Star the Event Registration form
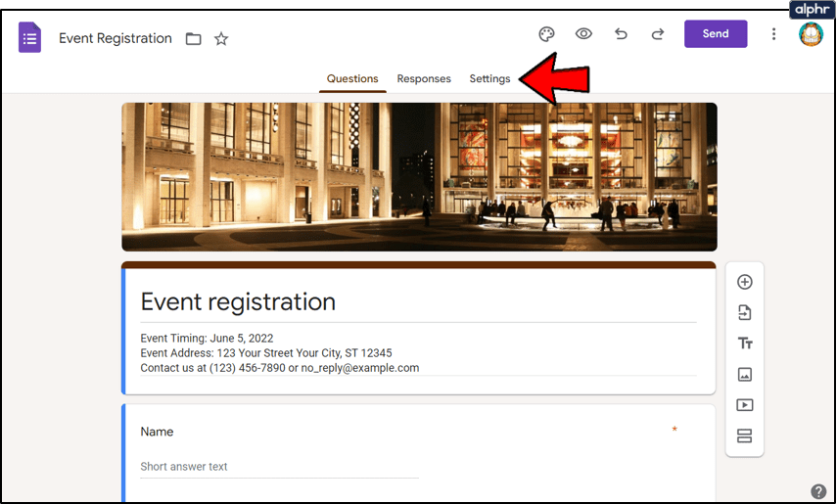 221,39
